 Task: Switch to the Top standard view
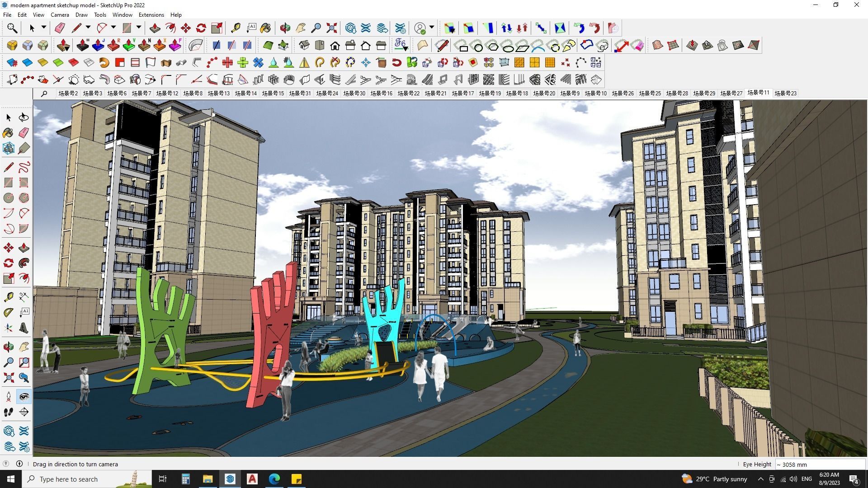tap(320, 45)
